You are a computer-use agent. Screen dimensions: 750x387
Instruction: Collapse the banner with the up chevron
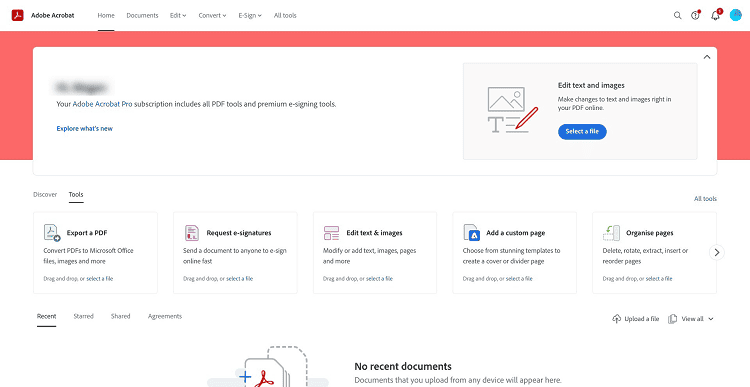[707, 57]
